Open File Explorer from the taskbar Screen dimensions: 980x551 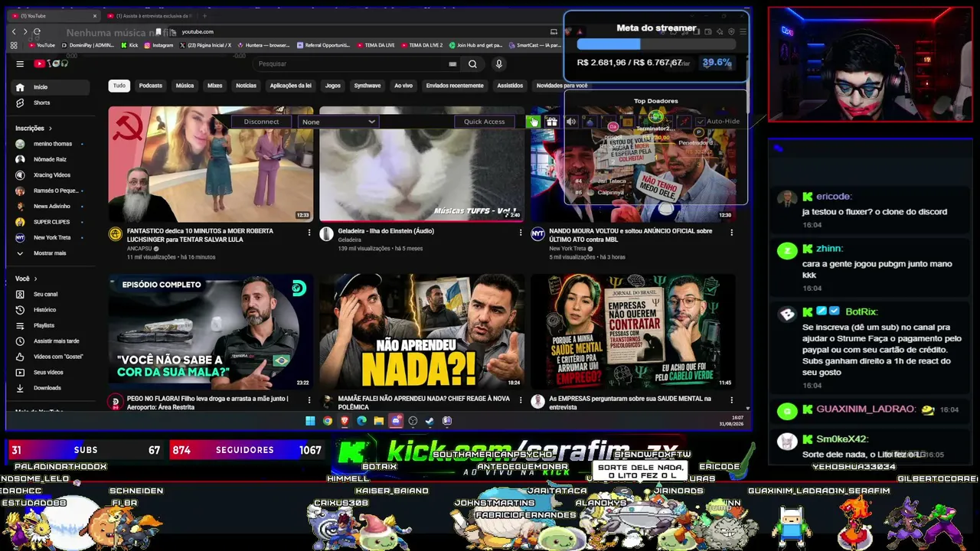378,421
